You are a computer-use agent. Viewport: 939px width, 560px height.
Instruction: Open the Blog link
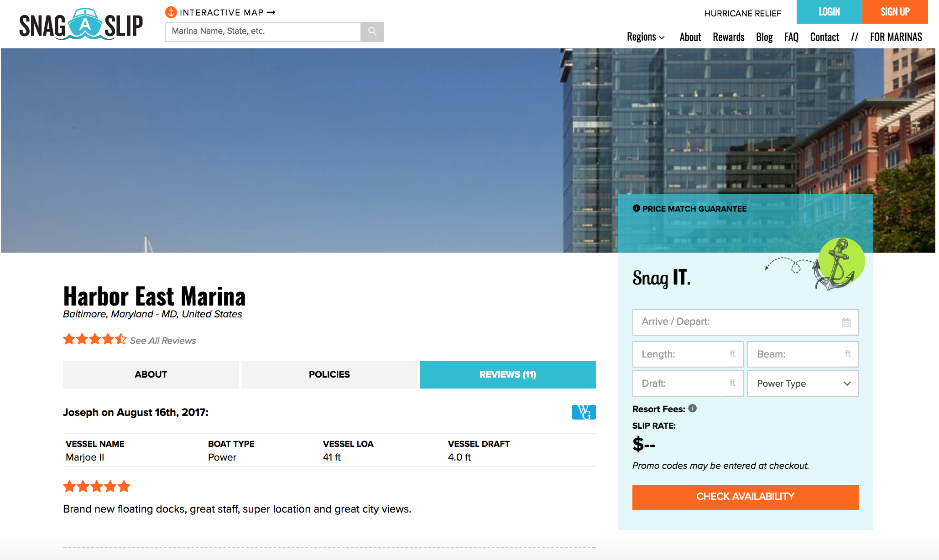pos(764,37)
